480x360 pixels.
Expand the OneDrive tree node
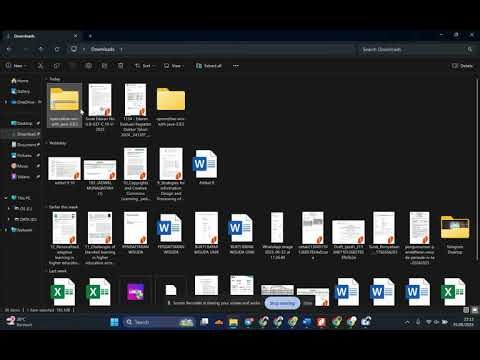point(6,102)
